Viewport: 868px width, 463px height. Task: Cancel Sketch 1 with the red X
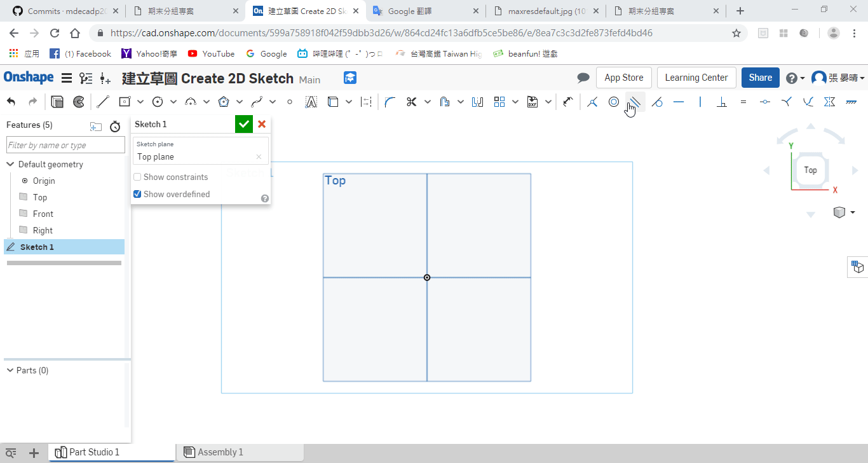[x=262, y=124]
